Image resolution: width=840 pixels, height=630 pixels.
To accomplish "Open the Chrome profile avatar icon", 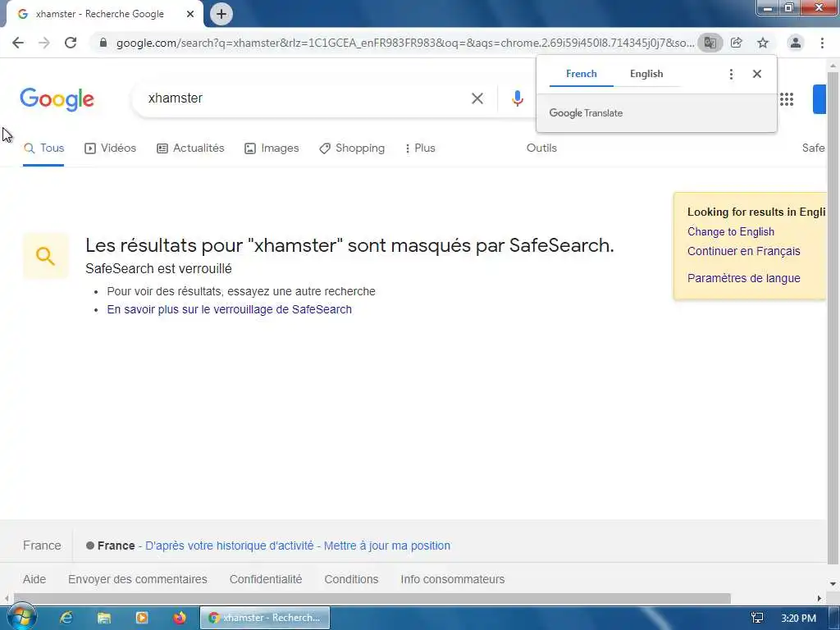I will click(x=796, y=43).
